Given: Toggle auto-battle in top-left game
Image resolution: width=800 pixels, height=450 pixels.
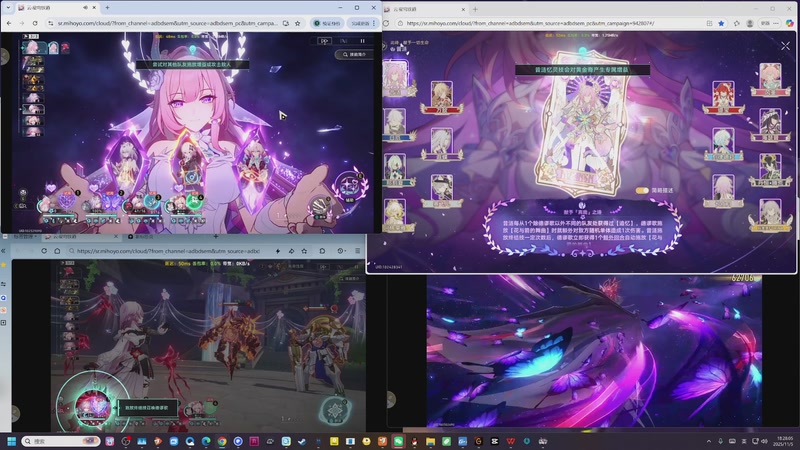Looking at the screenshot, I should pyautogui.click(x=343, y=41).
